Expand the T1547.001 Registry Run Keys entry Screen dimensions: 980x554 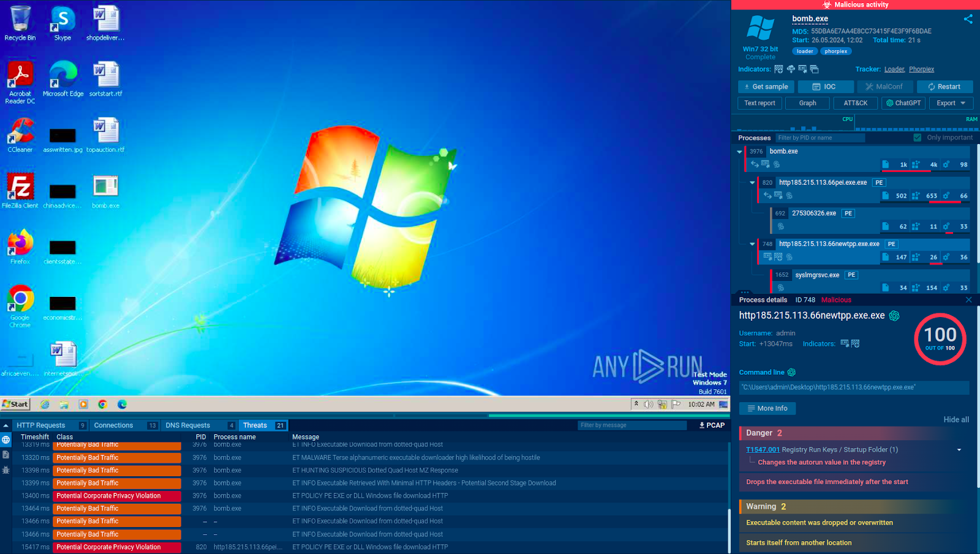tap(959, 450)
